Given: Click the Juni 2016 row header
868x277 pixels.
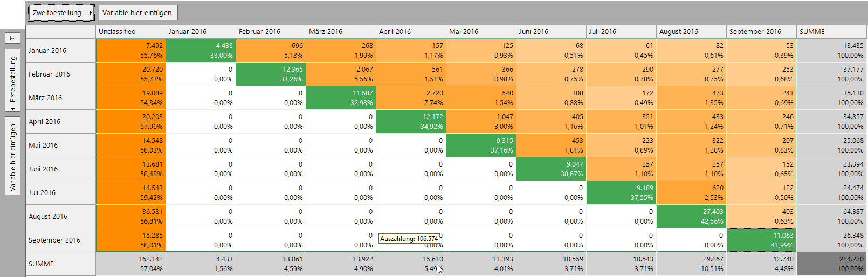Looking at the screenshot, I should (x=61, y=169).
